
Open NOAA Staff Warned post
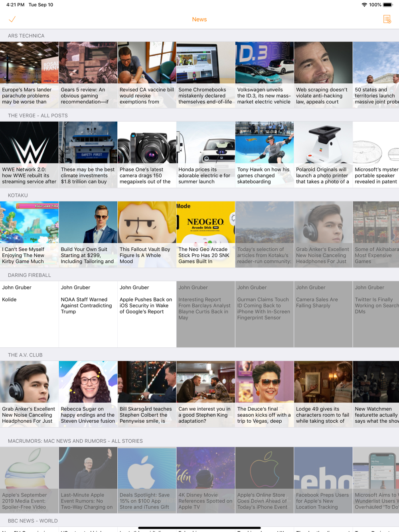tap(88, 314)
